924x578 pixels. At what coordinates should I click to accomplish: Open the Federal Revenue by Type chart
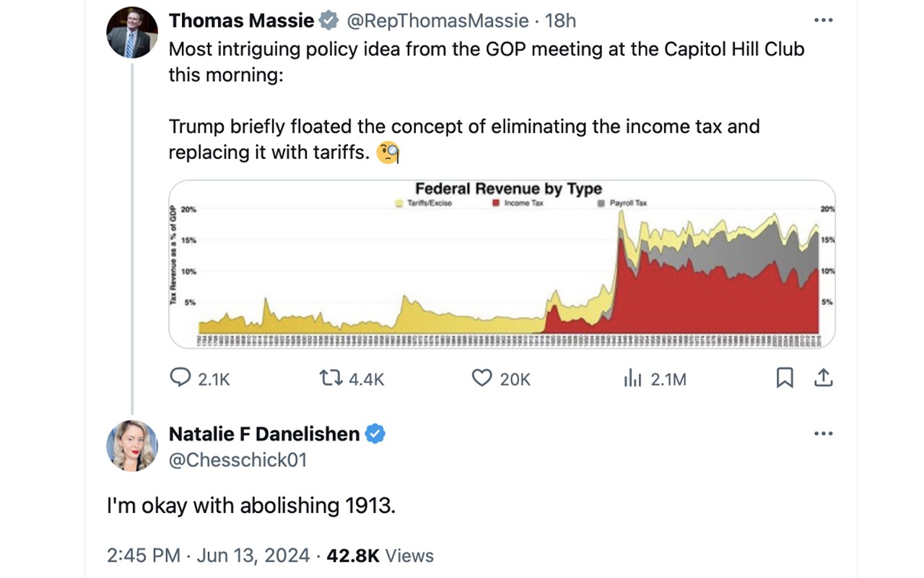[x=502, y=264]
